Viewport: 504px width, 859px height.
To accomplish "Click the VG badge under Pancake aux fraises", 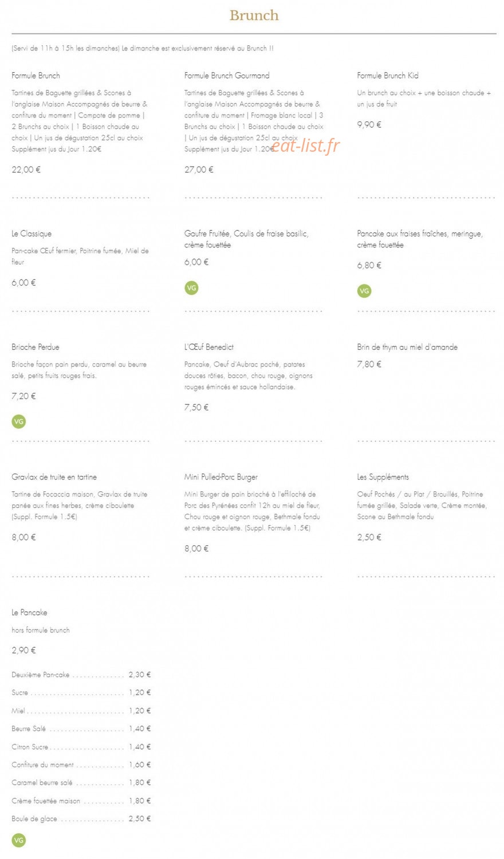I will 364,291.
